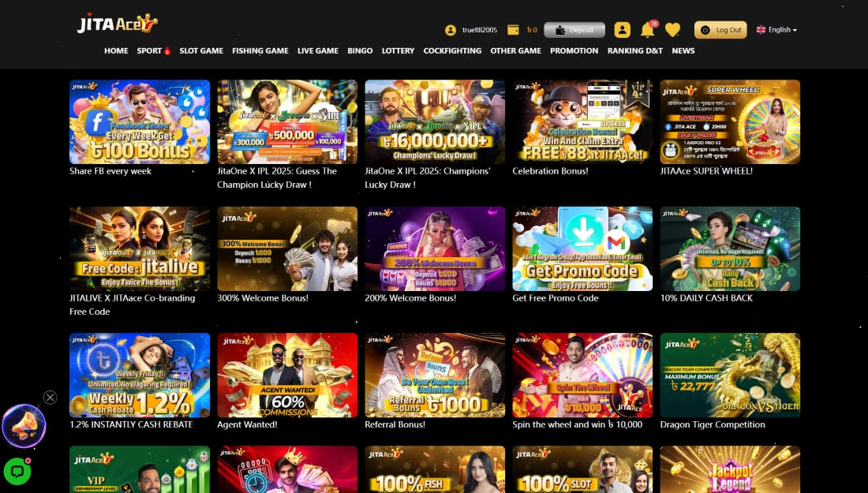Click the 'Celebration Bonus!' title

550,171
